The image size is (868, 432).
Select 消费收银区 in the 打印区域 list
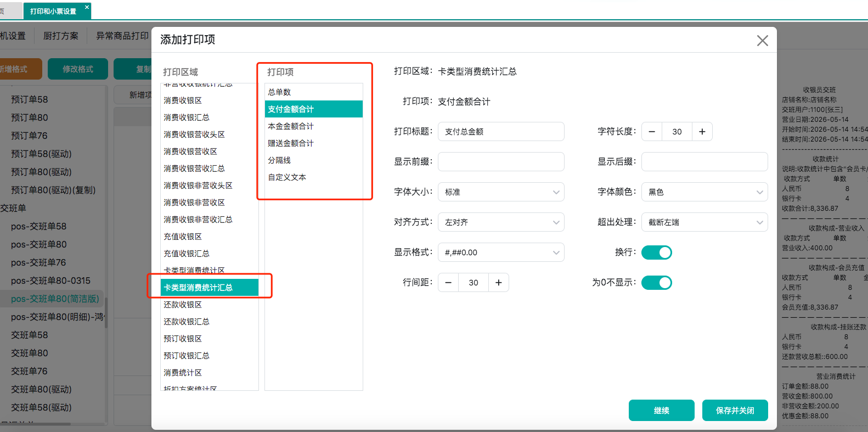[210, 100]
